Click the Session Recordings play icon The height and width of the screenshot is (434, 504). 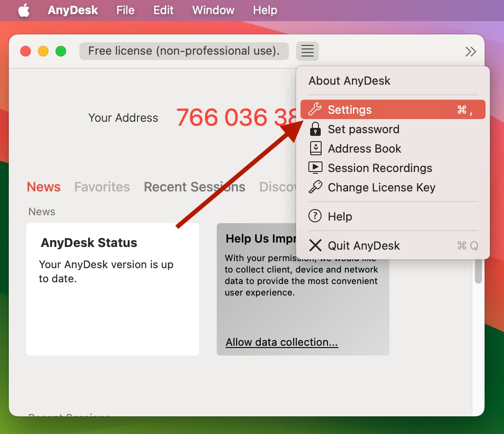point(315,168)
